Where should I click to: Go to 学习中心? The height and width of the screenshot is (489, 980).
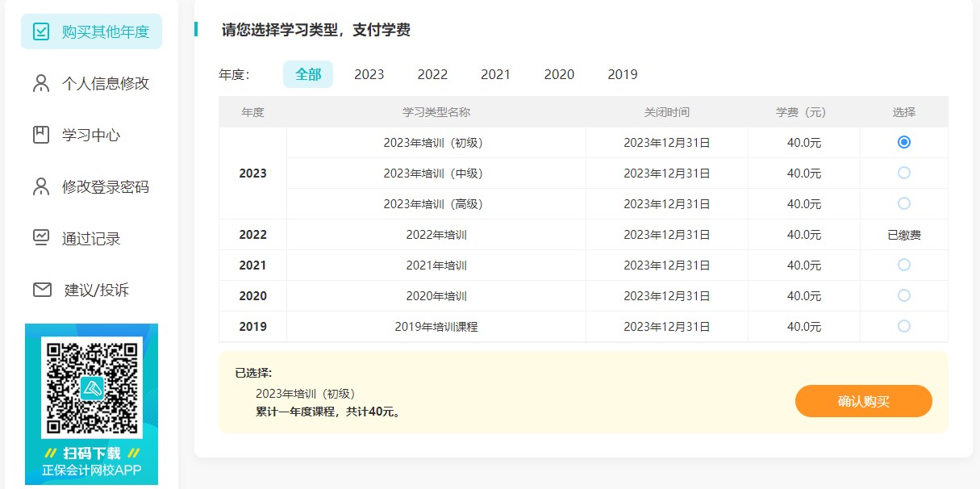[x=91, y=135]
